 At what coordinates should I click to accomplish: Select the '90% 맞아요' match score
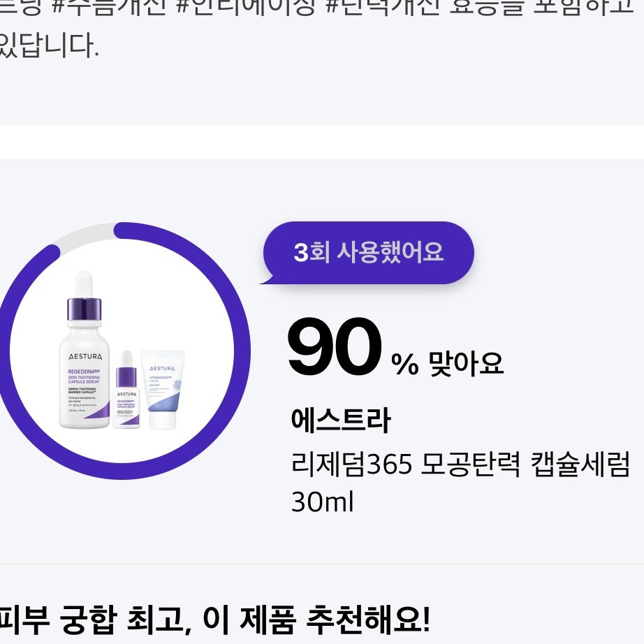tap(334, 347)
